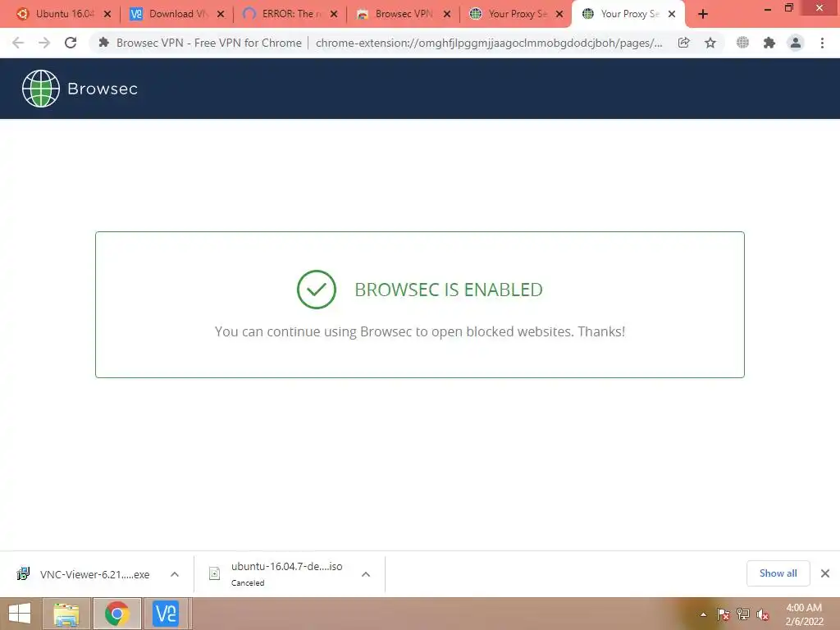Close the Download VNC tab

coord(221,14)
